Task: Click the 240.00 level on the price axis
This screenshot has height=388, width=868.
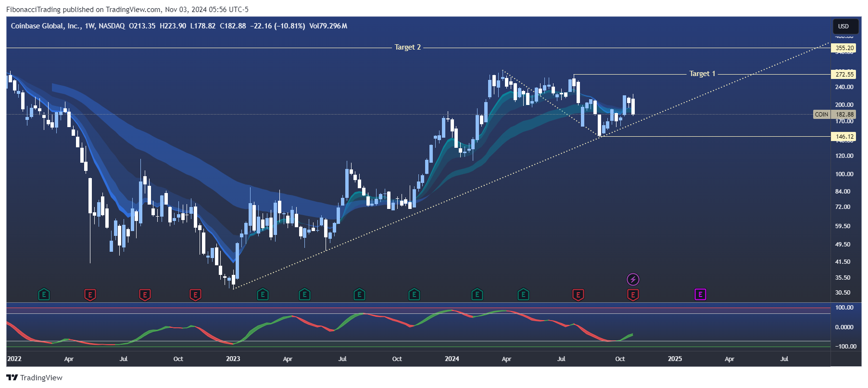Action: tap(844, 87)
